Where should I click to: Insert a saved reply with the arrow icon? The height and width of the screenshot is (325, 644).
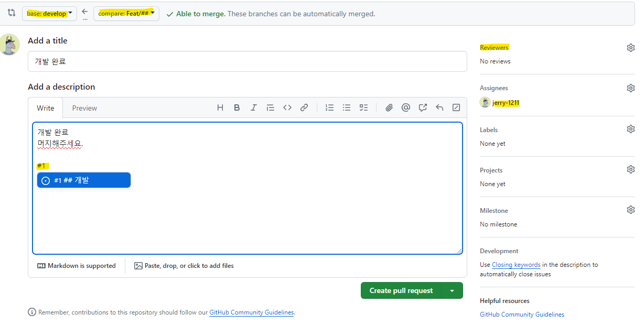(x=439, y=107)
